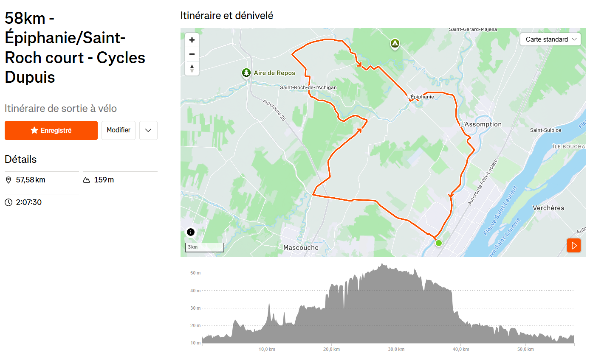This screenshot has width=590, height=364.
Task: Click the clock icon next to 2:07:30
Action: pos(8,202)
